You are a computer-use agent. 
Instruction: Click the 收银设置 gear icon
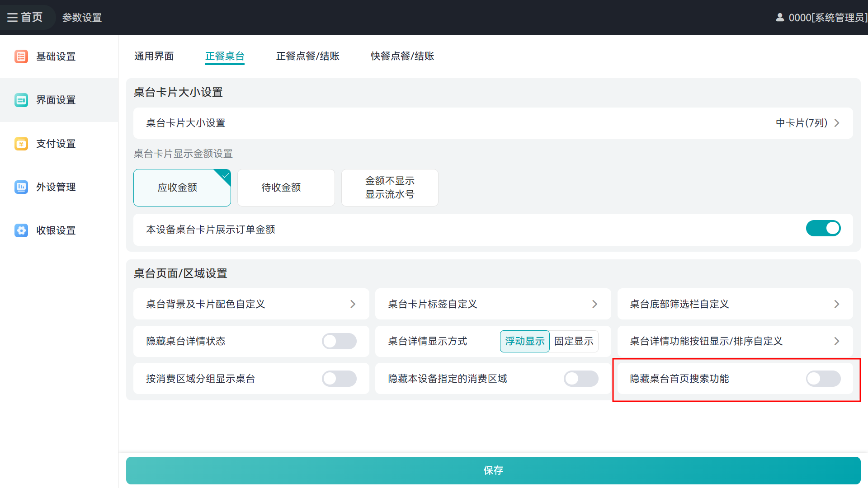coord(21,230)
